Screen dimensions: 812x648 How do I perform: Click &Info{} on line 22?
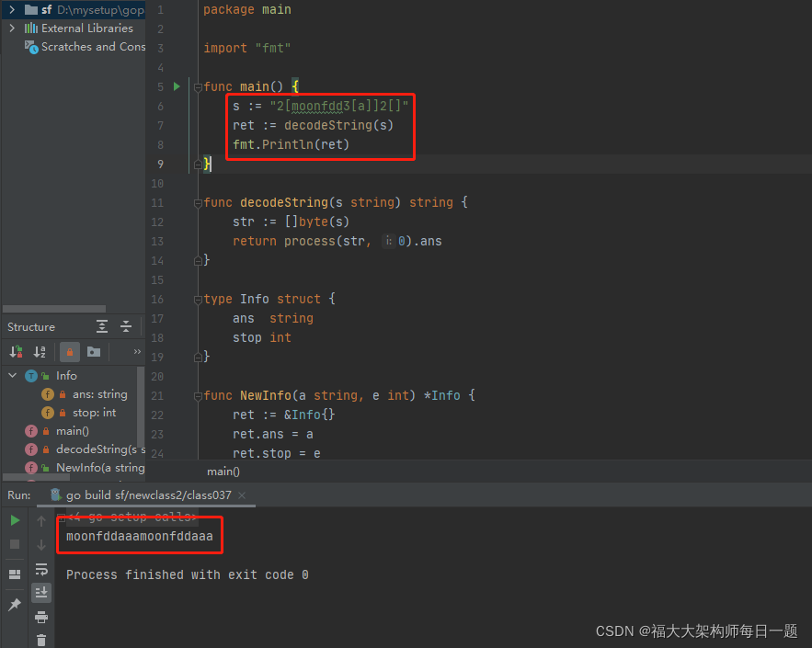click(309, 415)
